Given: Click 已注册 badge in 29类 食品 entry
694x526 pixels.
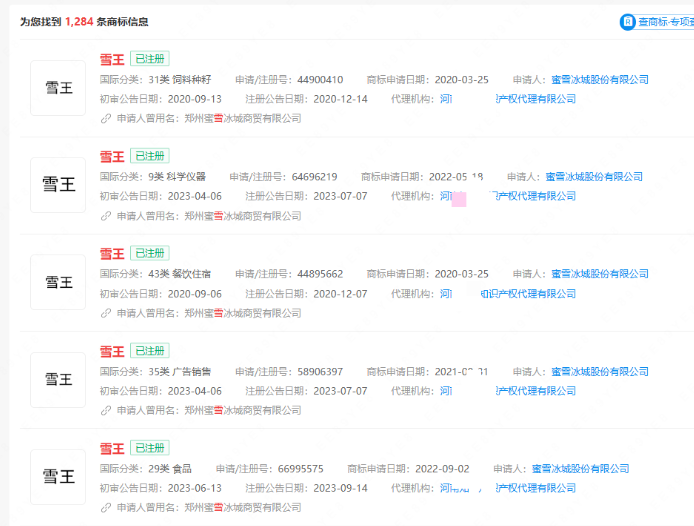Looking at the screenshot, I should 150,448.
